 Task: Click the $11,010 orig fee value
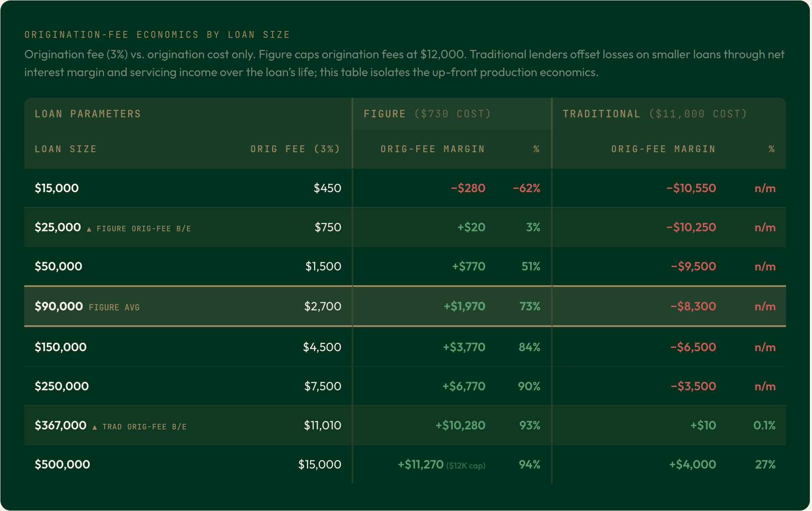[x=322, y=425]
